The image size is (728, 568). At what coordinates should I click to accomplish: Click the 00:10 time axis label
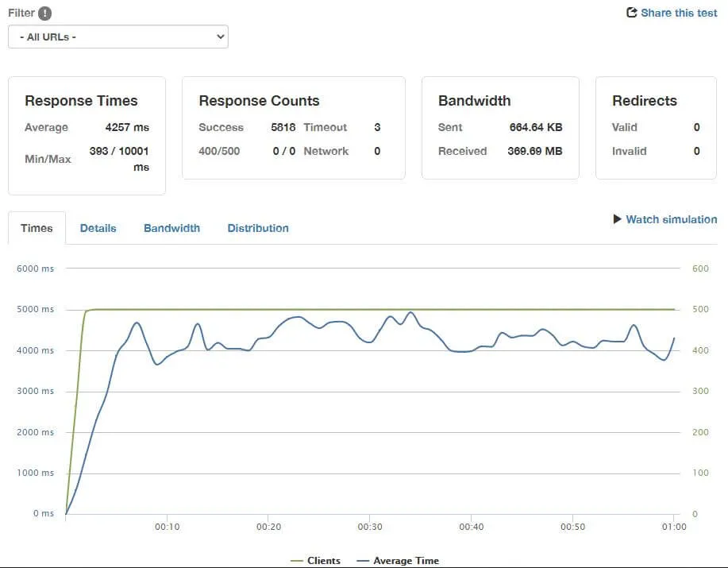pyautogui.click(x=168, y=527)
